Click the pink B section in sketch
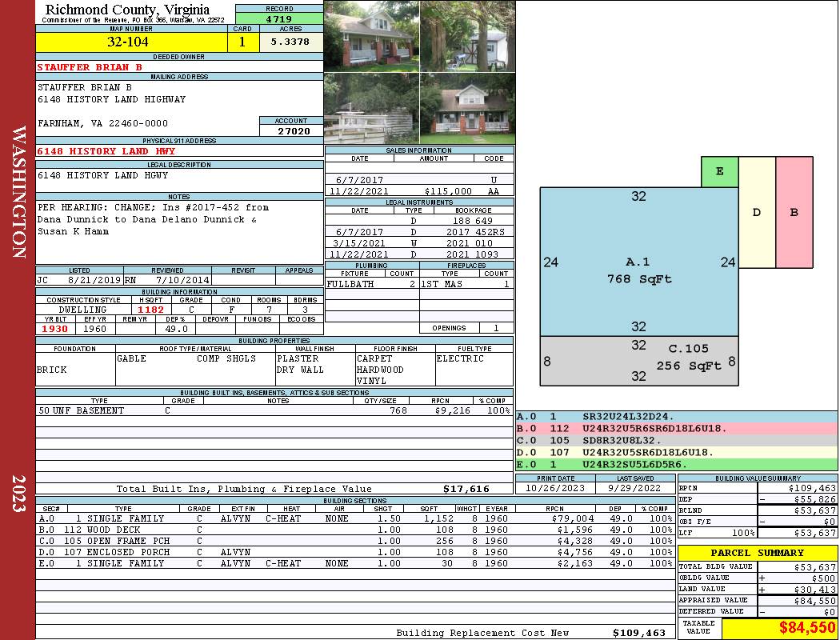840x640 pixels. pos(794,213)
